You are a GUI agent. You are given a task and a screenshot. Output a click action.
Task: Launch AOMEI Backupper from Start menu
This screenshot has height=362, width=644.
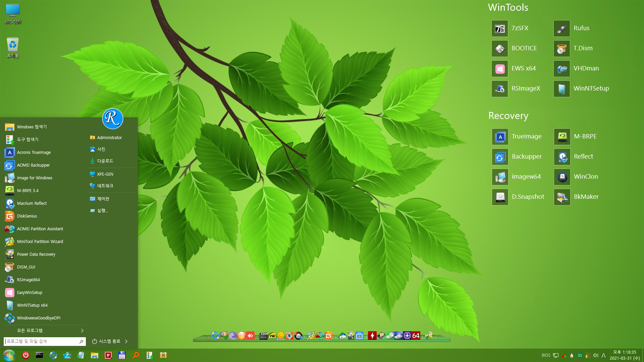45,165
